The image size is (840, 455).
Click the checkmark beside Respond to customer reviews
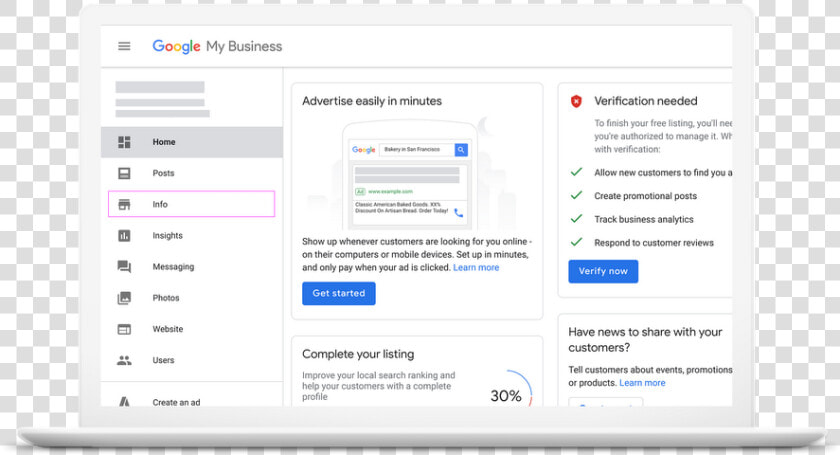[576, 242]
